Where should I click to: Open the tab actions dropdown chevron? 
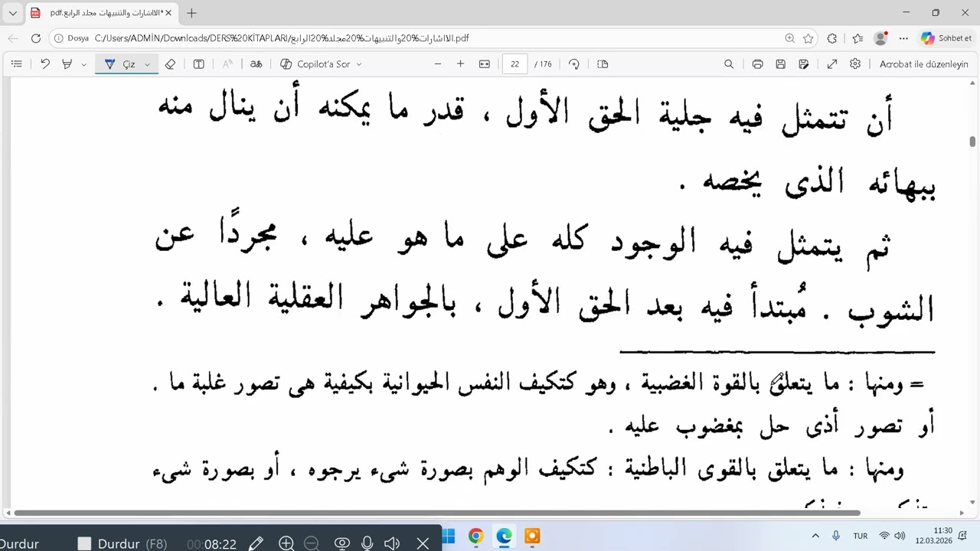(x=13, y=13)
